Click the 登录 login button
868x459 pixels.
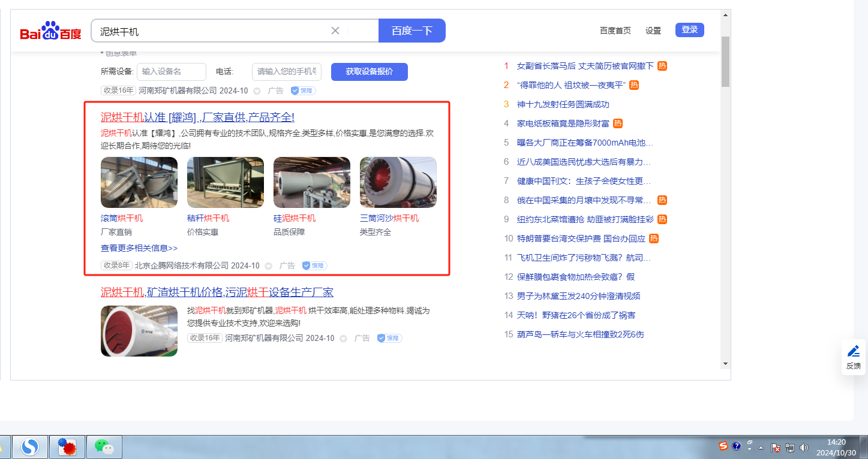[x=689, y=30]
